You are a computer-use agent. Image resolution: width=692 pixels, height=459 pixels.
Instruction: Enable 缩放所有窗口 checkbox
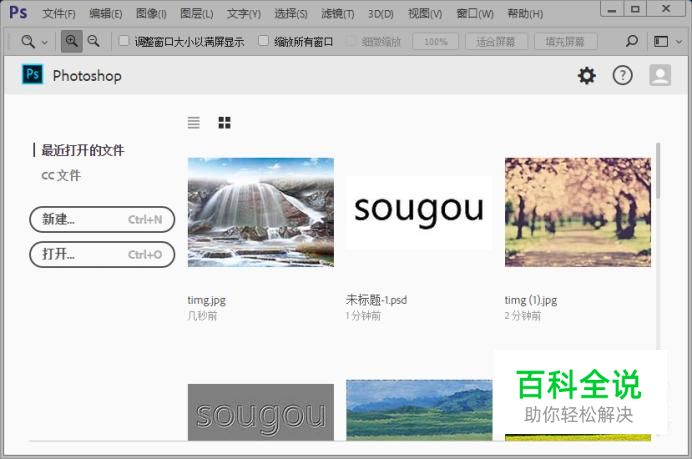tap(263, 41)
